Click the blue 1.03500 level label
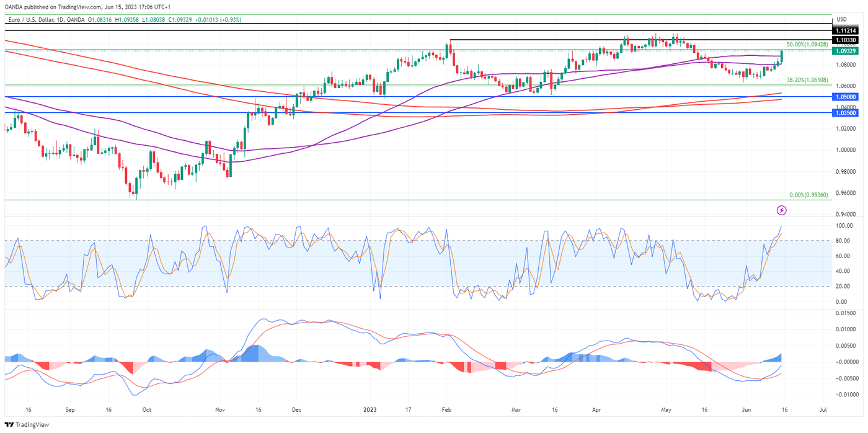The image size is (868, 433). (x=846, y=113)
